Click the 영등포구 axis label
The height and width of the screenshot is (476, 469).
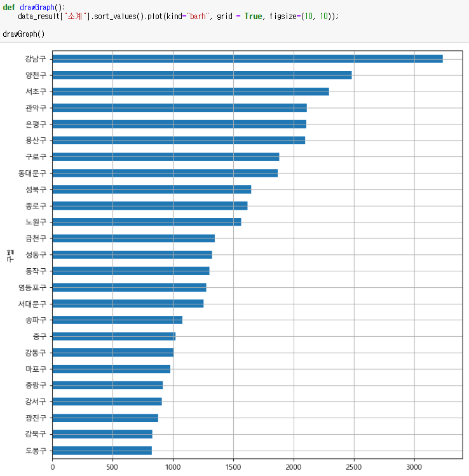[32, 287]
